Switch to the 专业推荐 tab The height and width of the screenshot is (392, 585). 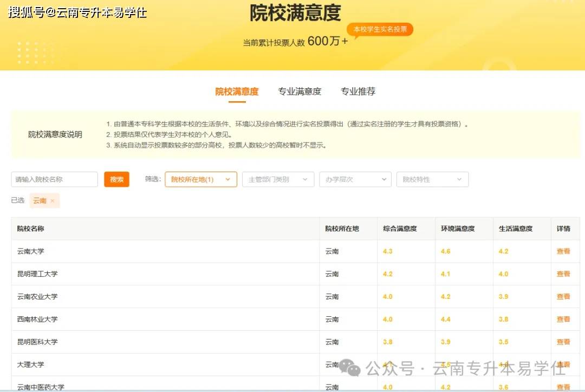pos(358,92)
